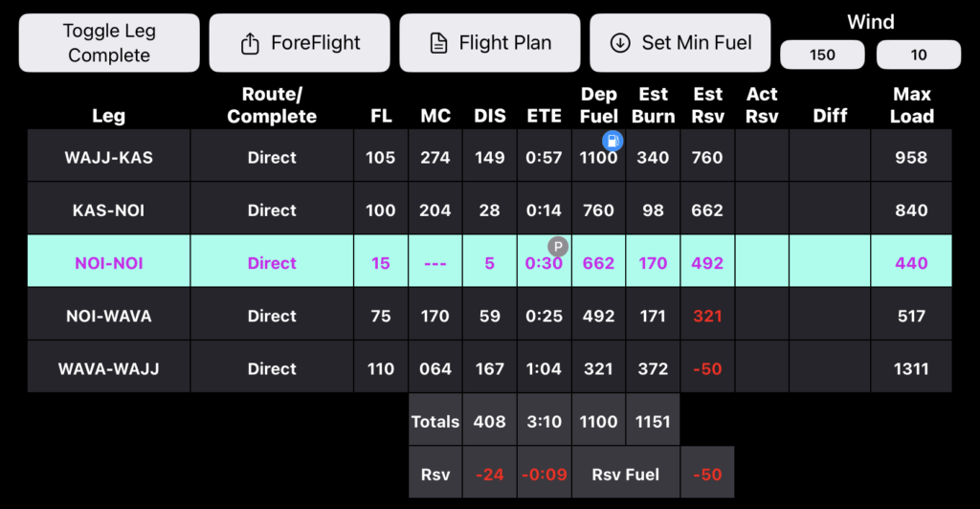This screenshot has width=980, height=509.
Task: Click the blue fuel pump icon
Action: 612,142
